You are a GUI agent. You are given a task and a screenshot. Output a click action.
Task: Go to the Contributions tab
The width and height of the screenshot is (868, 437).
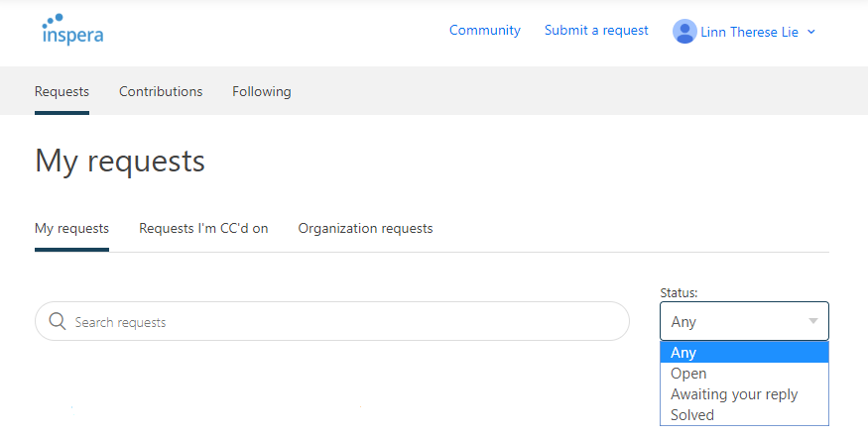161,91
